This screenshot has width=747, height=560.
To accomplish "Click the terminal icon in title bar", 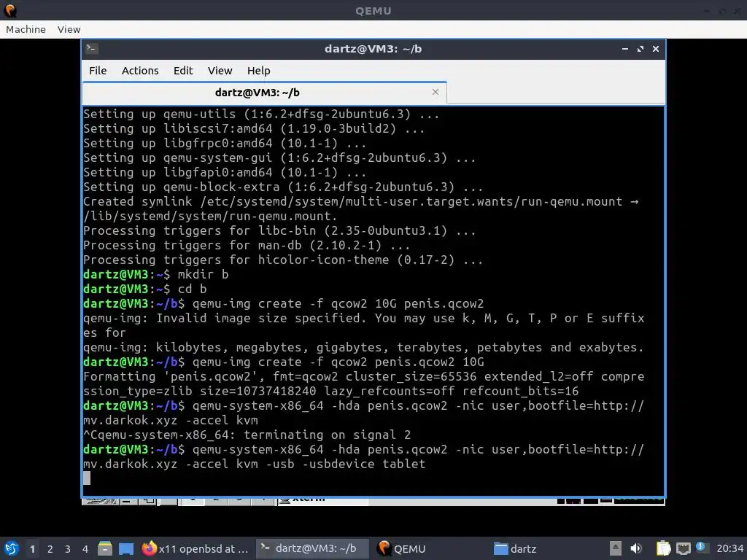I will [92, 49].
